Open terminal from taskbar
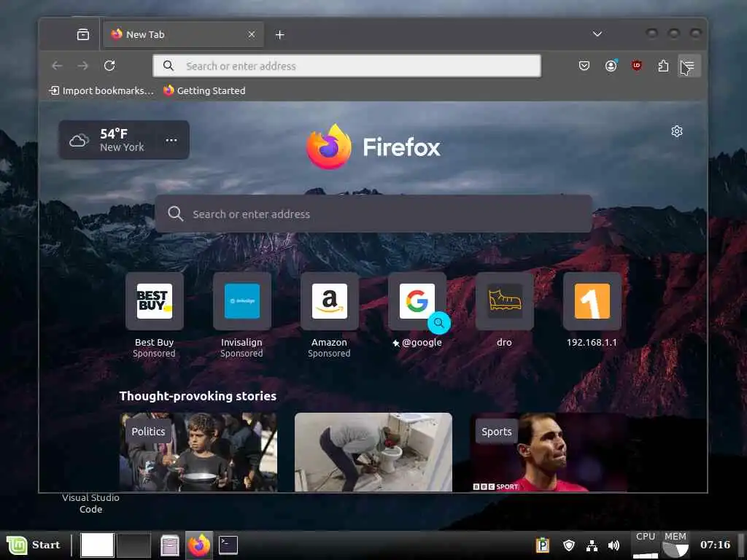Image resolution: width=747 pixels, height=560 pixels. pyautogui.click(x=228, y=545)
